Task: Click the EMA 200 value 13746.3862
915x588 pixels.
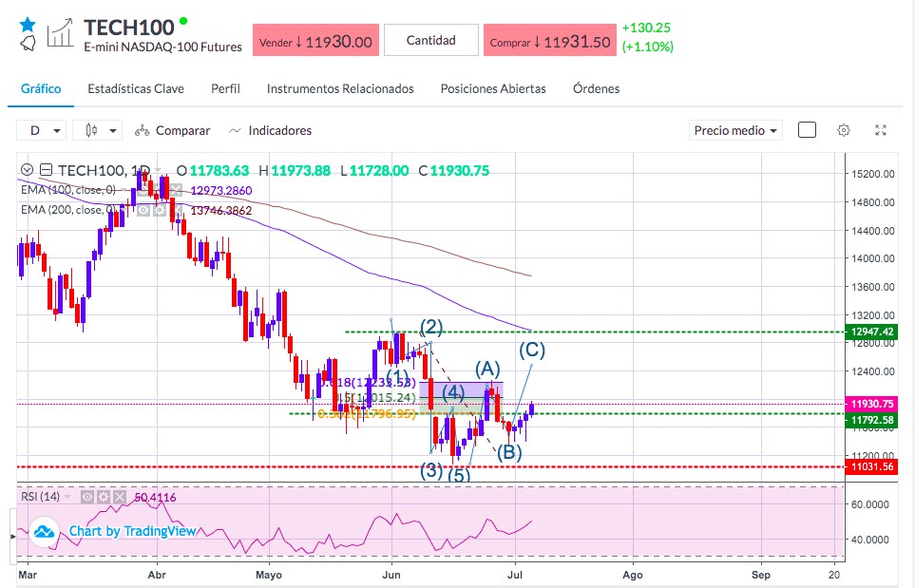Action: 221,211
